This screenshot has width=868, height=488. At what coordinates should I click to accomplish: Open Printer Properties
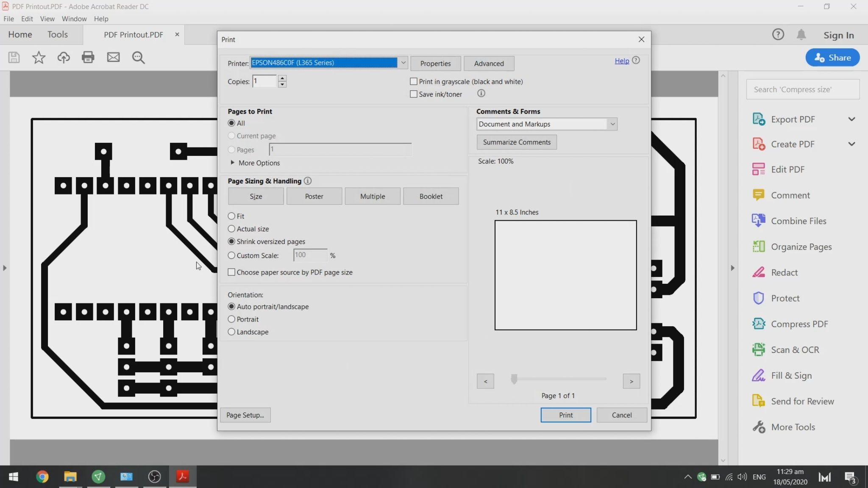pos(435,63)
